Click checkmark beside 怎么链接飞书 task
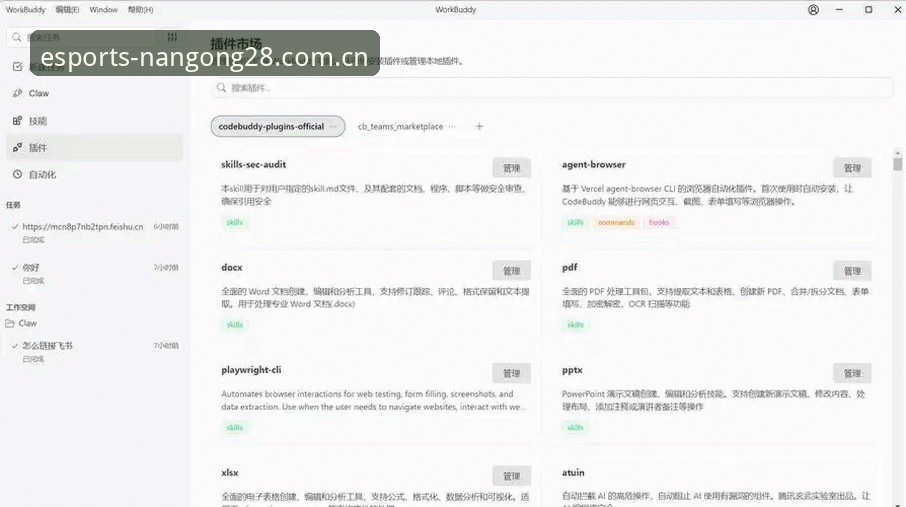The height and width of the screenshot is (507, 906). tap(15, 345)
